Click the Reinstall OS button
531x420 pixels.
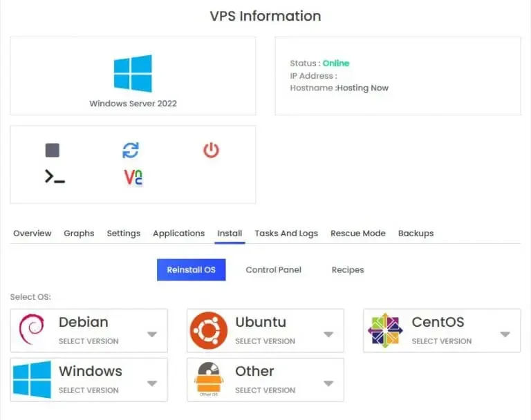click(x=191, y=269)
